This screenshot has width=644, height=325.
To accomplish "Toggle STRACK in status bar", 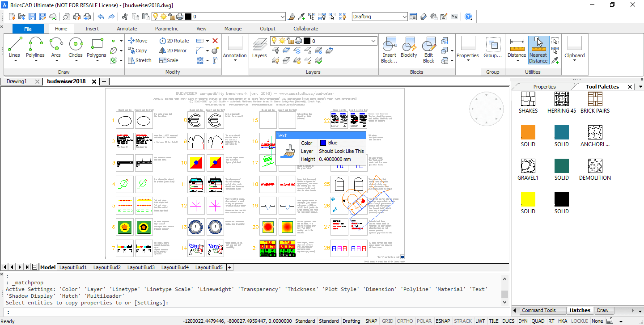I will pyautogui.click(x=463, y=321).
